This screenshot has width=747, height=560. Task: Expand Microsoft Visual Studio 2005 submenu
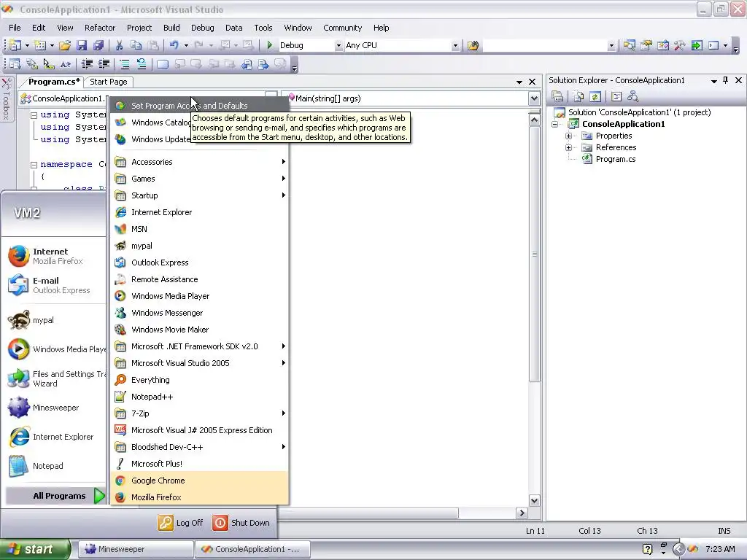200,363
